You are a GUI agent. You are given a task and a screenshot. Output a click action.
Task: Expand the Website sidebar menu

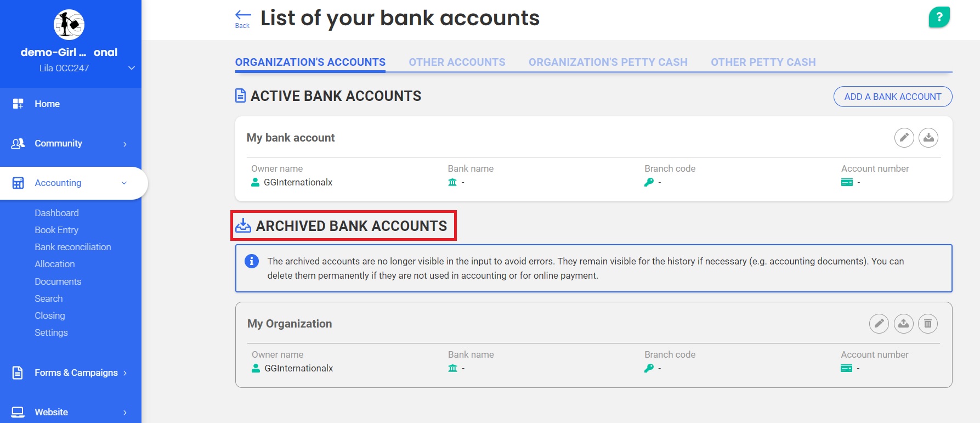70,412
